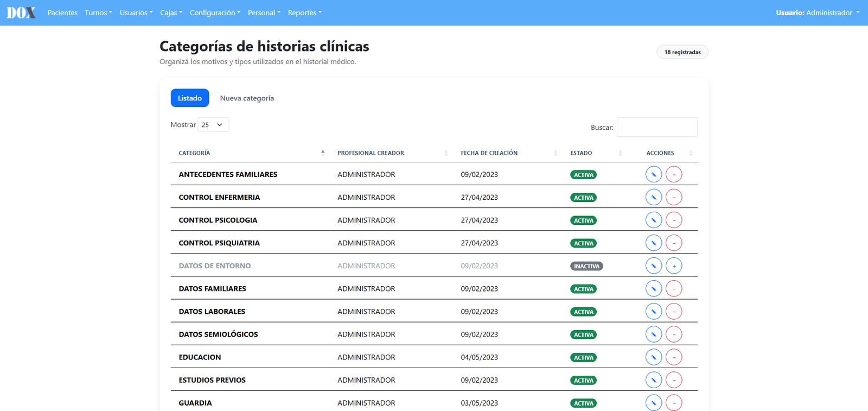Image resolution: width=868 pixels, height=411 pixels.
Task: Deactivate CONTROL ENFERMERIA with minus icon
Action: pos(674,197)
